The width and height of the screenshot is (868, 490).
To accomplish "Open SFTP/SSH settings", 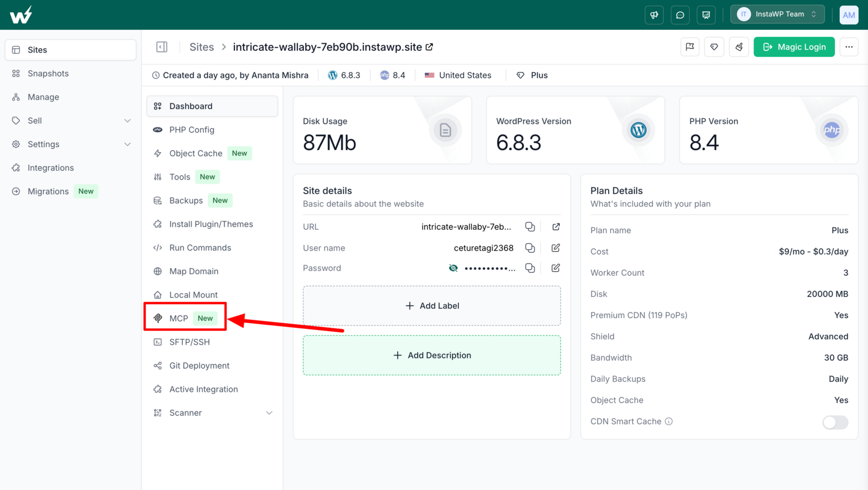I will point(212,342).
